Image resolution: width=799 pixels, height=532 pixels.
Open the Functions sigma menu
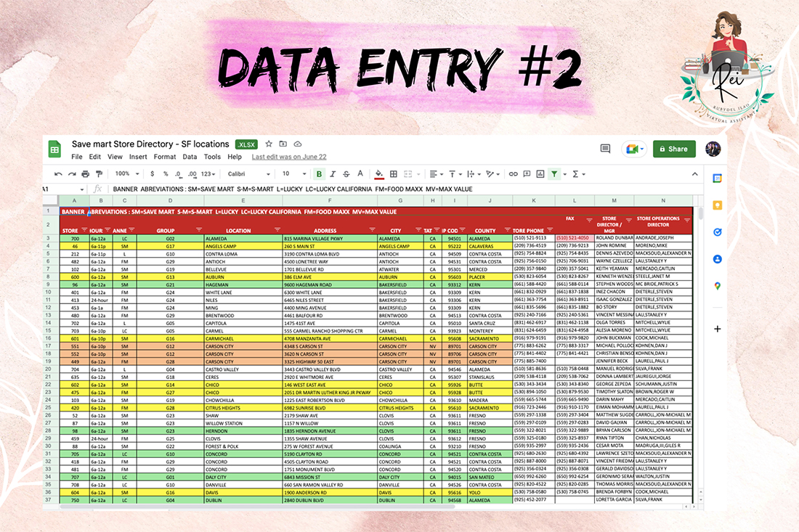tap(578, 174)
